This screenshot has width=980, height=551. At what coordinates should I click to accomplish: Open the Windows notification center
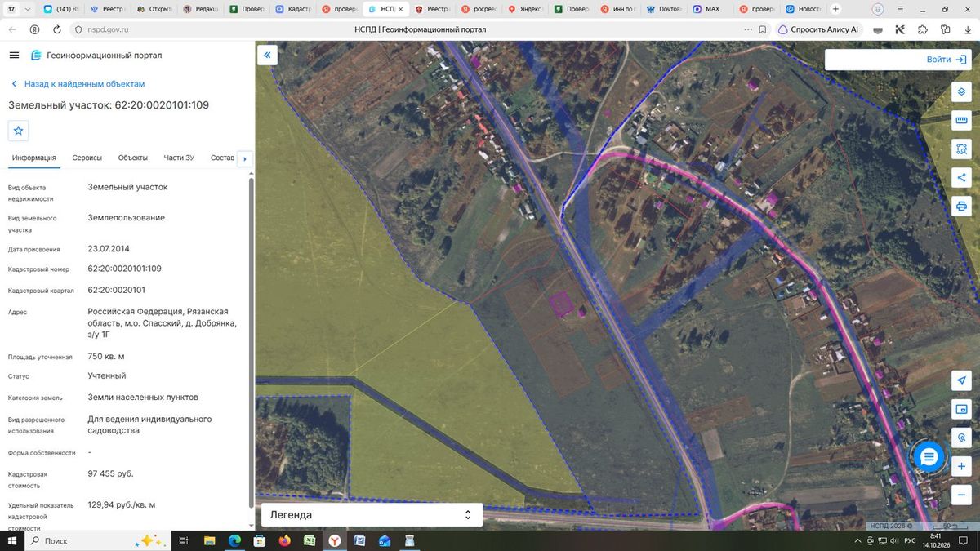963,540
